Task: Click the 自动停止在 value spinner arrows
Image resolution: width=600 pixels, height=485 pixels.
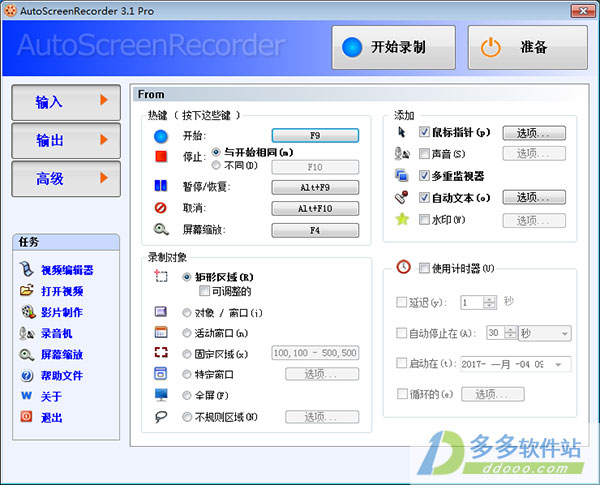Action: [x=510, y=332]
